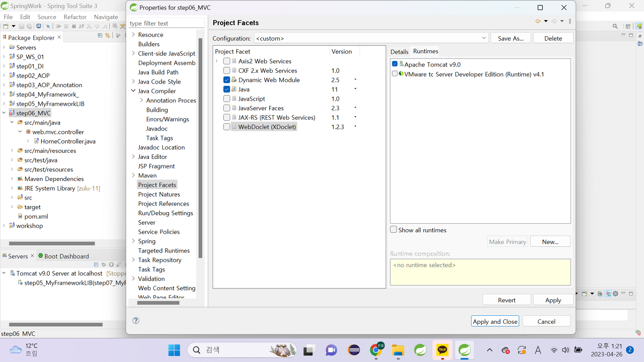
Task: Check the WebDoclet (XDoclet) facet
Action: [227, 127]
